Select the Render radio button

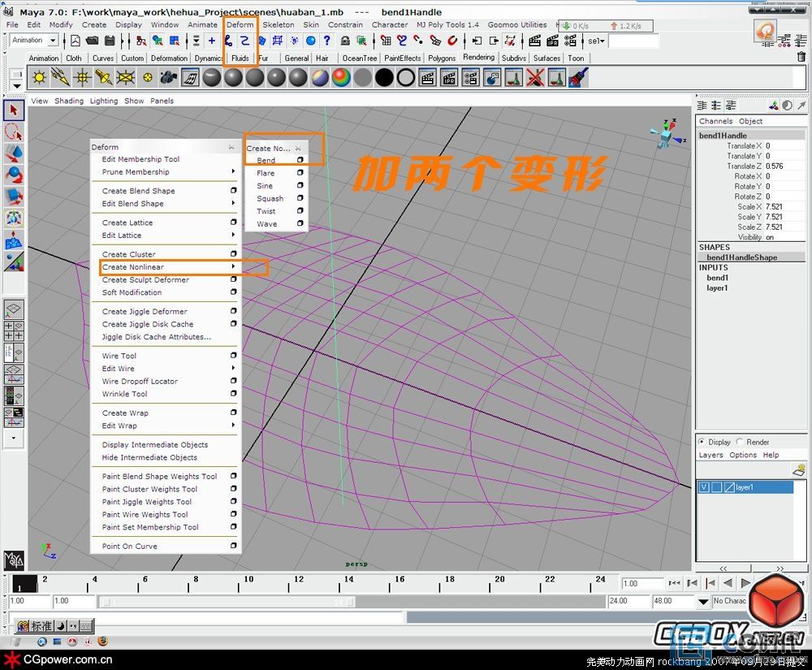click(x=740, y=442)
